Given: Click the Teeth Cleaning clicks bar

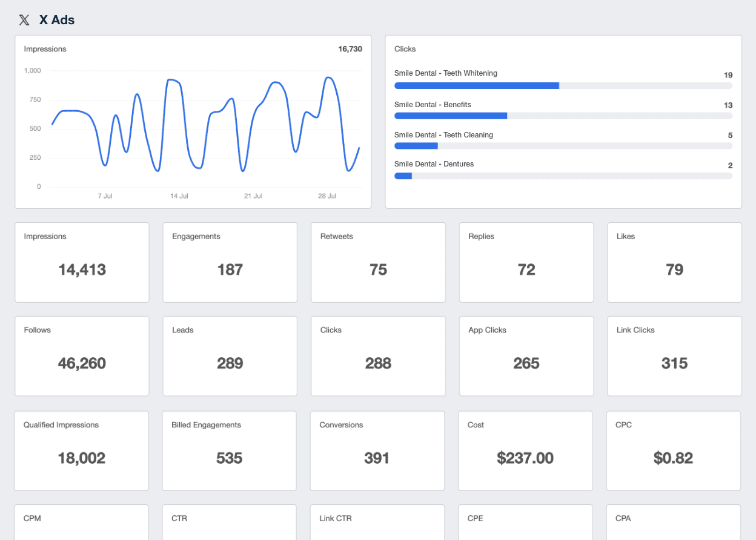Looking at the screenshot, I should tap(563, 146).
